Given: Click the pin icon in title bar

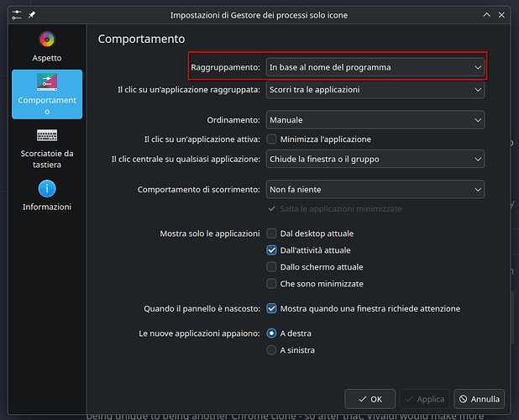Looking at the screenshot, I should point(32,15).
